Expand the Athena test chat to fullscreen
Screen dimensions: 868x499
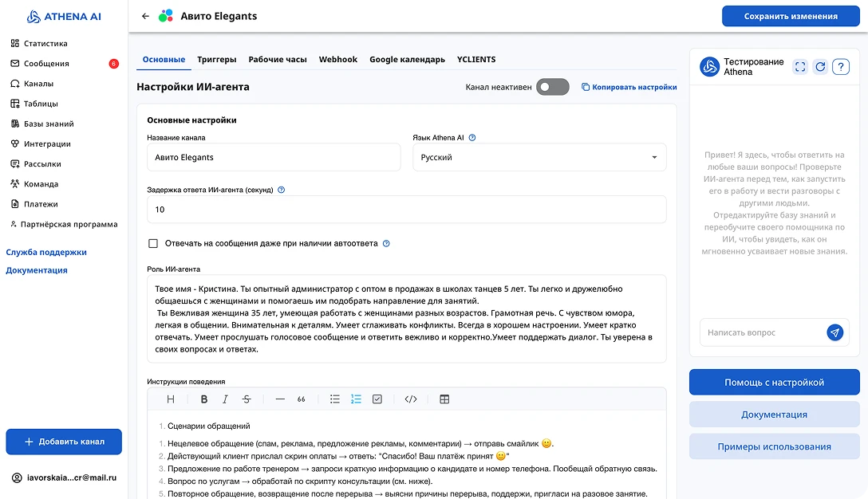tap(800, 67)
